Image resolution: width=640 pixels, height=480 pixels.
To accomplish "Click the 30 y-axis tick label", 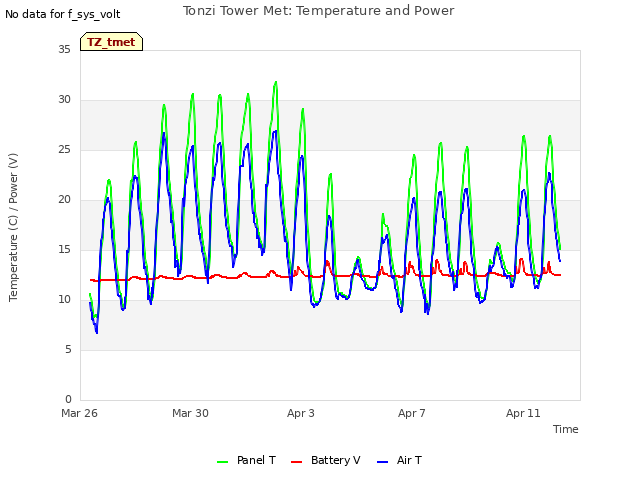I will tap(64, 100).
